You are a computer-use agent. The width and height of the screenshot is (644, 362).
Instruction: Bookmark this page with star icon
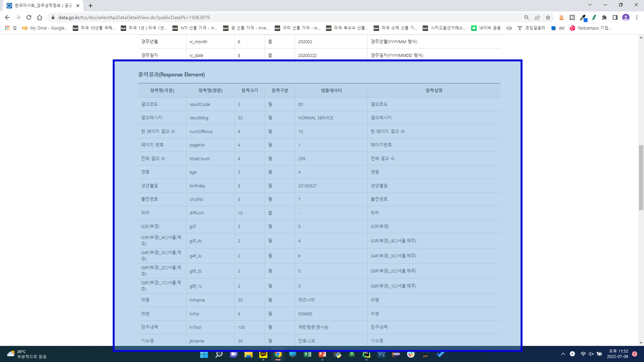548,17
